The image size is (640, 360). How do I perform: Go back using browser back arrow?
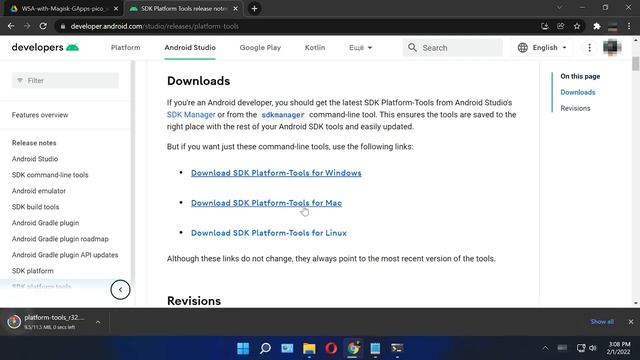[11, 26]
